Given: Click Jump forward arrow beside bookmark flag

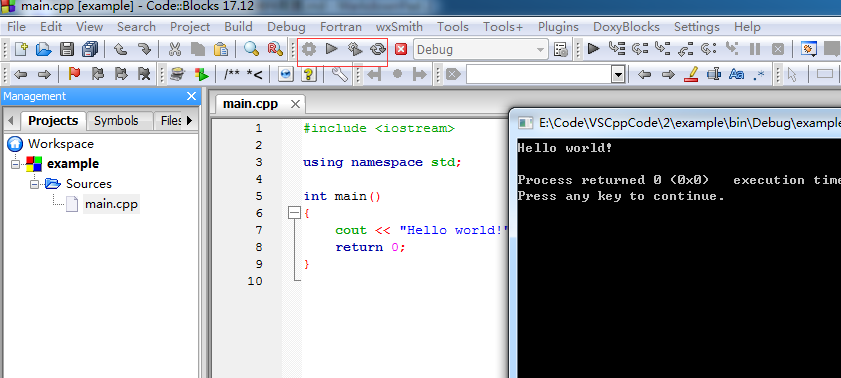Looking at the screenshot, I should tap(44, 74).
